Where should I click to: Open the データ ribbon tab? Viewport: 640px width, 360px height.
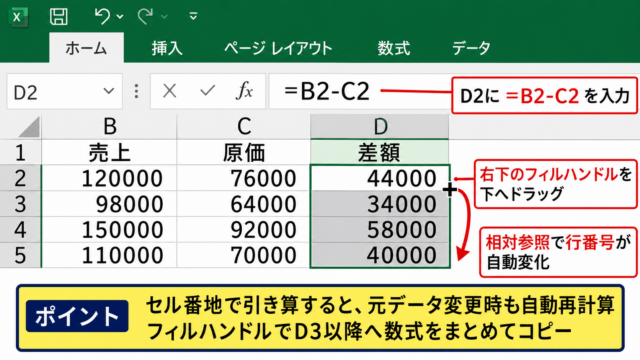pos(471,48)
